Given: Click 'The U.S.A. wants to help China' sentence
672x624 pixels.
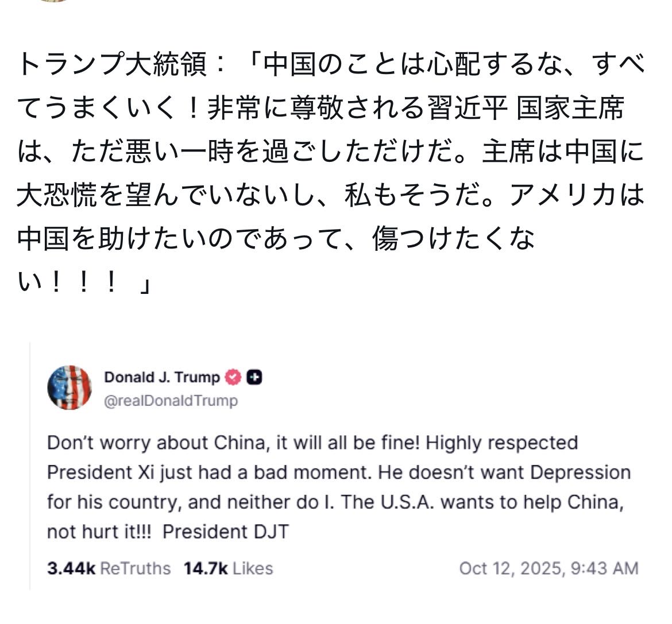Looking at the screenshot, I should point(481,502).
